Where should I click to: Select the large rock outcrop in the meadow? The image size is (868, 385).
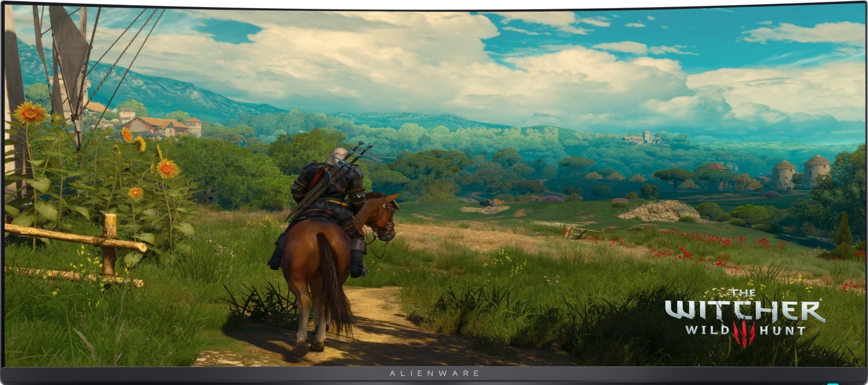(x=659, y=211)
